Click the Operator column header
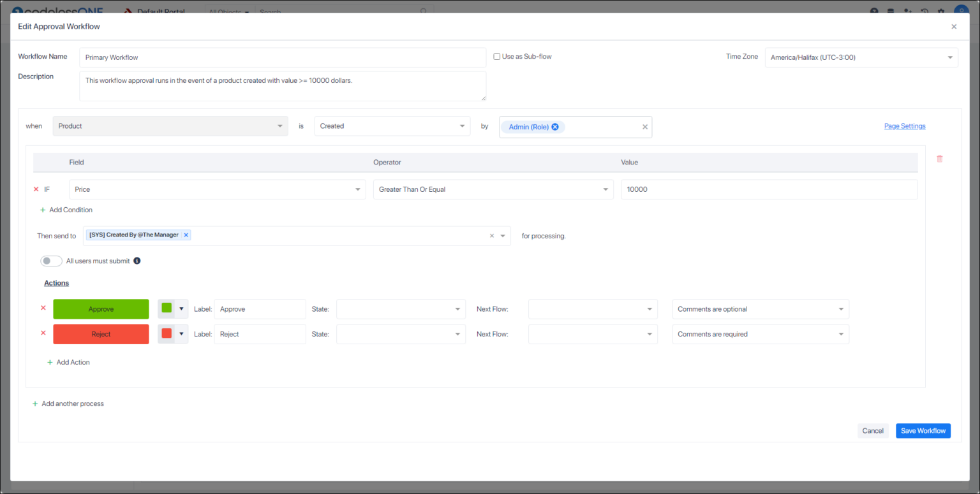980x494 pixels. coord(387,163)
